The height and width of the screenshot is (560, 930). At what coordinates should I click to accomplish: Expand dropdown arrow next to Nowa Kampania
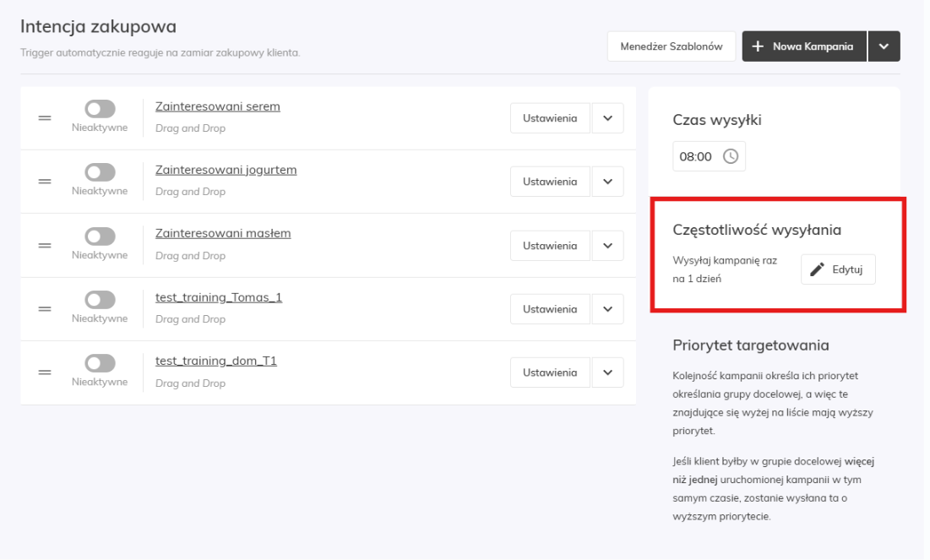(x=884, y=46)
